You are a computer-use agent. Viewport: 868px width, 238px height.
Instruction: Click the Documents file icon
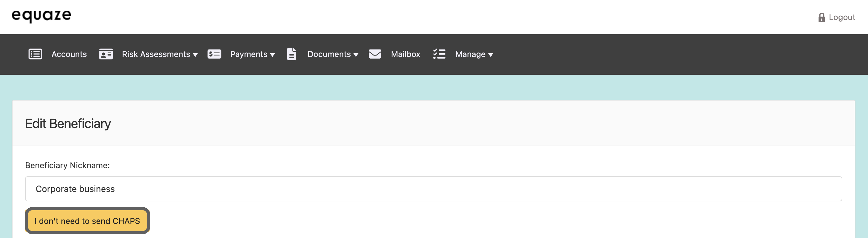pos(291,54)
